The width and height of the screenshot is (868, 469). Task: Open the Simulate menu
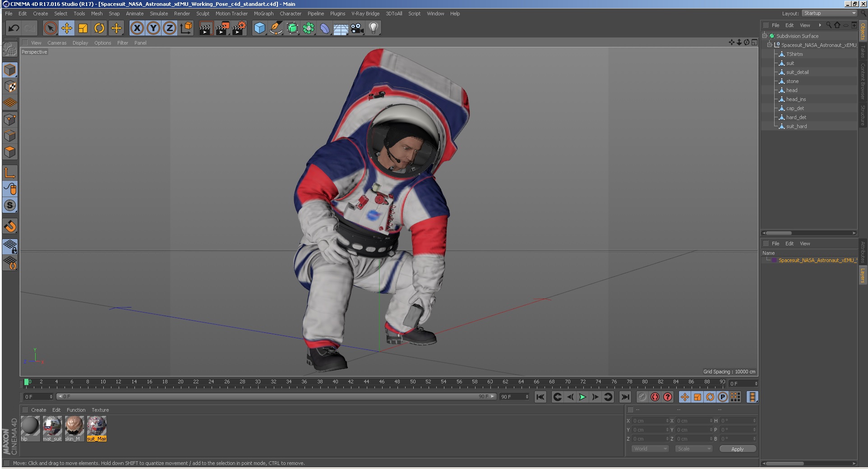[x=159, y=14]
